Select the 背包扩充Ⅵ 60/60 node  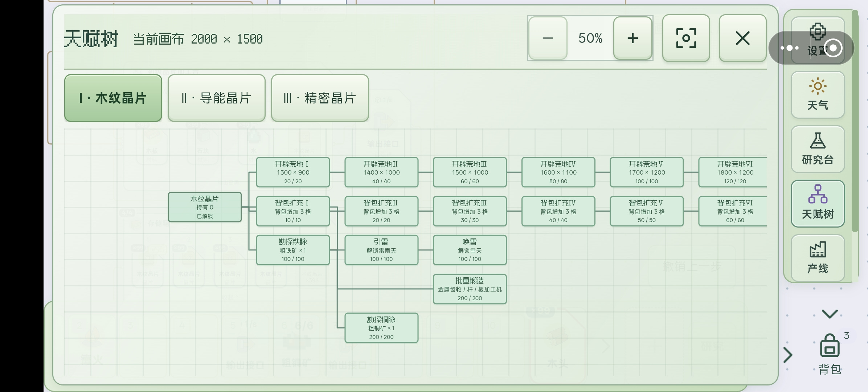pos(733,211)
